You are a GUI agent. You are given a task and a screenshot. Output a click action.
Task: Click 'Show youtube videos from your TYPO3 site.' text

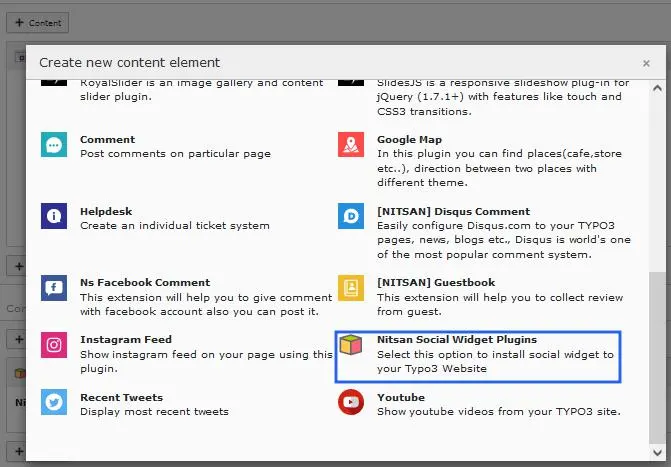point(499,411)
